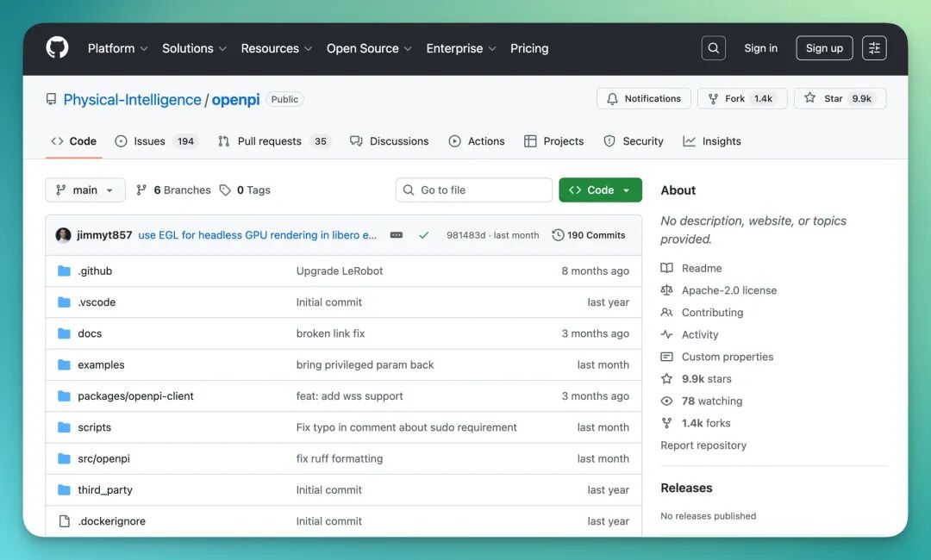Focus the Go to file search field
The height and width of the screenshot is (560, 931).
pyautogui.click(x=474, y=190)
